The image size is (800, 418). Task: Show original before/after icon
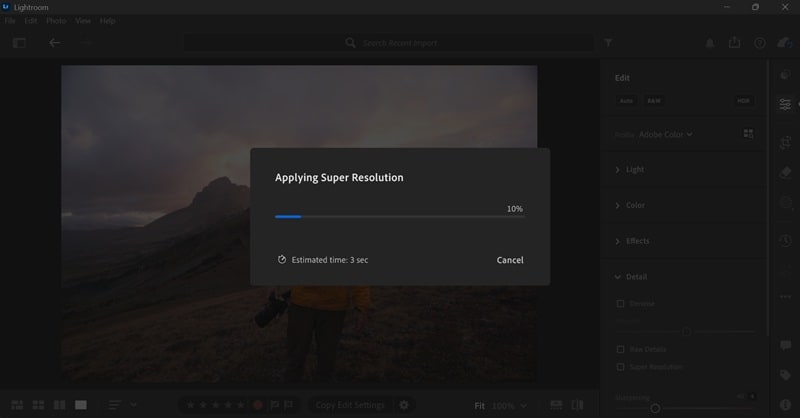(x=578, y=405)
